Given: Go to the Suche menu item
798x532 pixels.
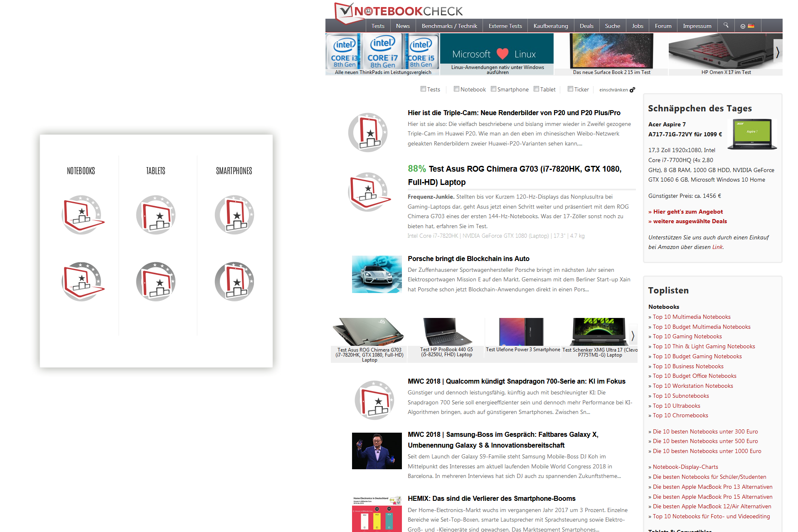Looking at the screenshot, I should (612, 26).
